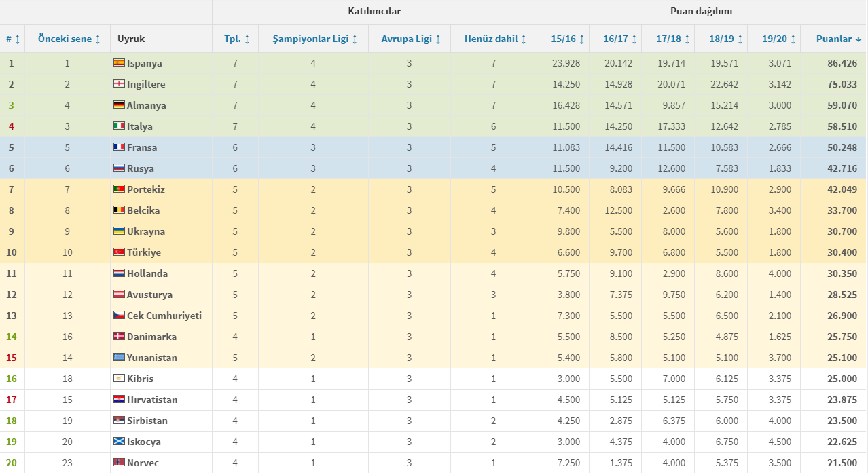Click England's 18/19 value 22.642
The height and width of the screenshot is (473, 868).
click(x=723, y=84)
